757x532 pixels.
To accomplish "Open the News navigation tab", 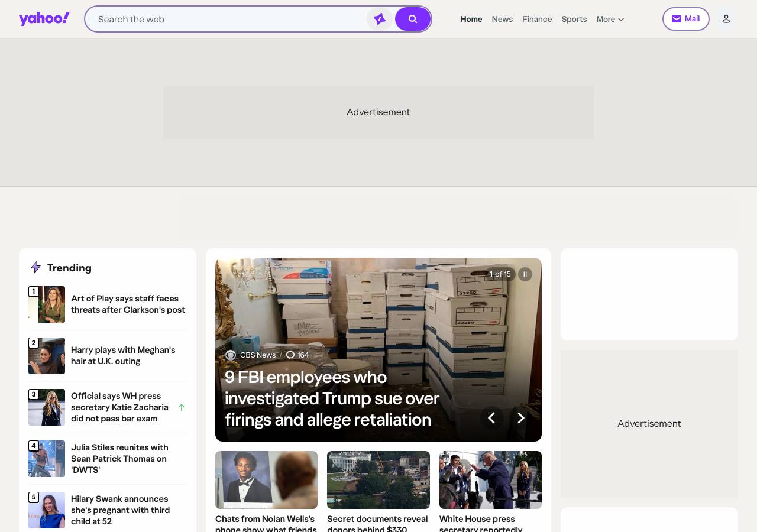I will point(502,19).
